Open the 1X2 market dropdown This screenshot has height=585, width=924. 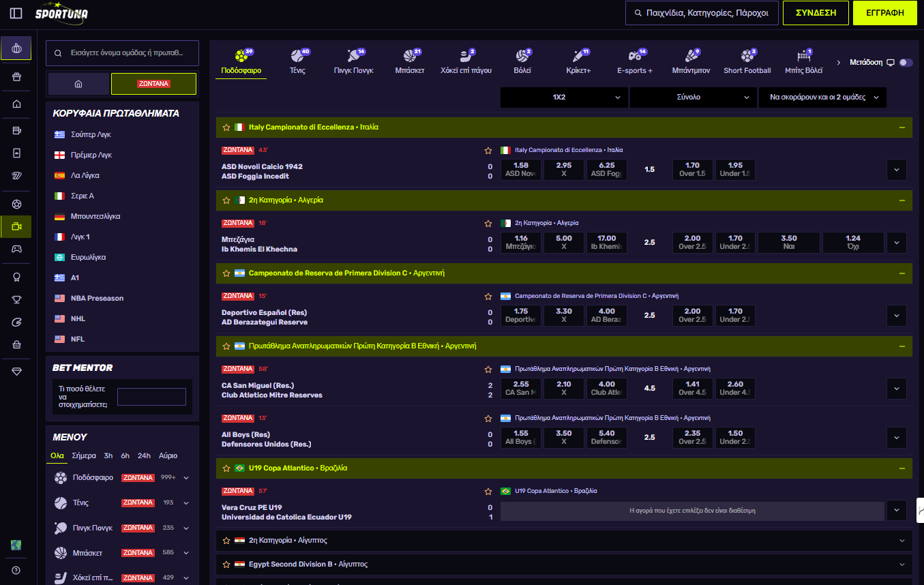coord(563,97)
